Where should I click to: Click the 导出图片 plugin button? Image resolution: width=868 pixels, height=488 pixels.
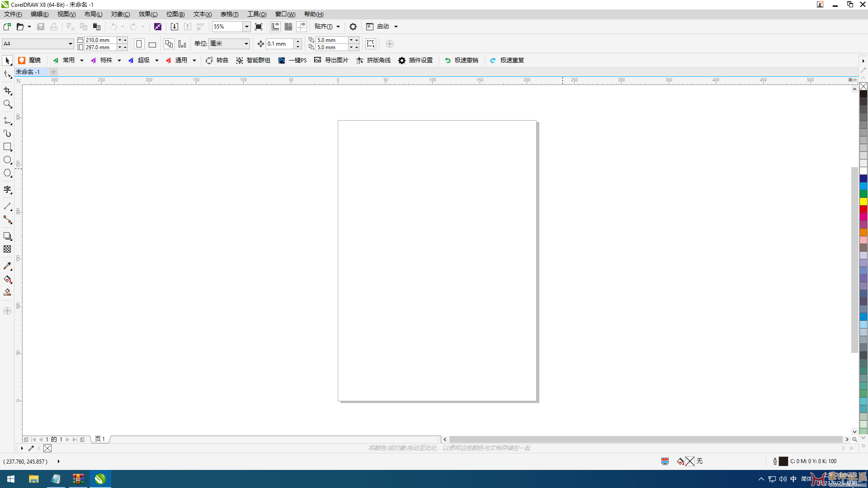pos(331,60)
